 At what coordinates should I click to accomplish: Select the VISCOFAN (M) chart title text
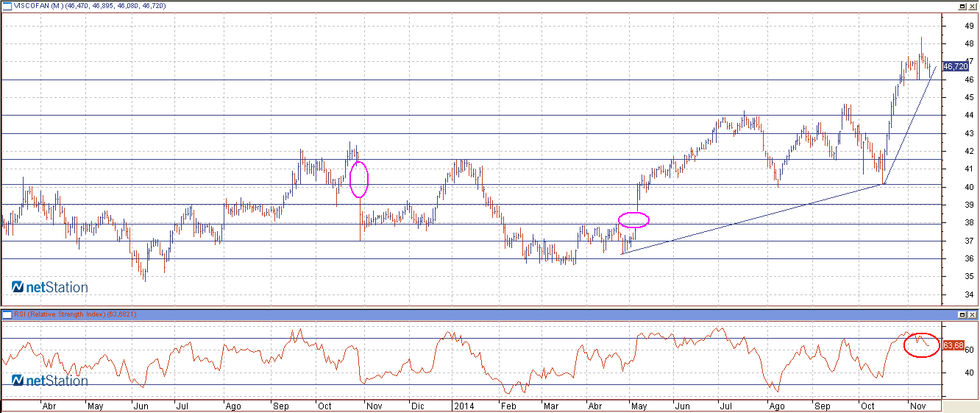click(x=39, y=6)
